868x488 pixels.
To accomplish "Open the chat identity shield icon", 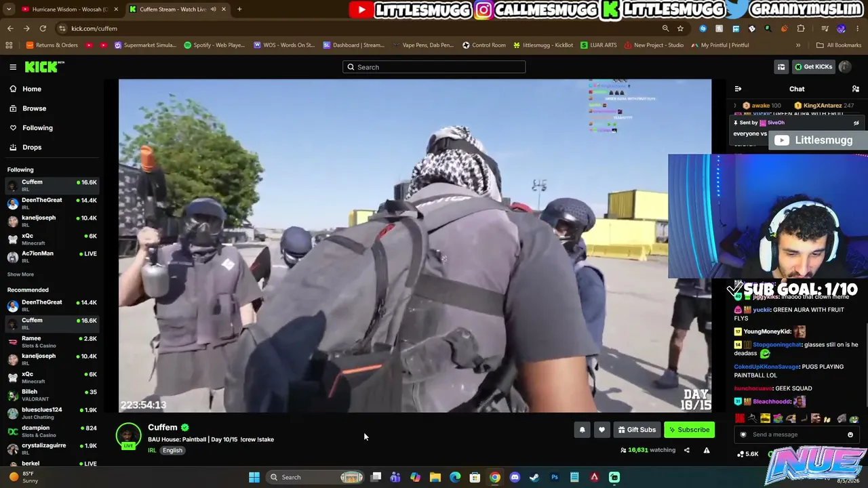I will click(x=743, y=434).
